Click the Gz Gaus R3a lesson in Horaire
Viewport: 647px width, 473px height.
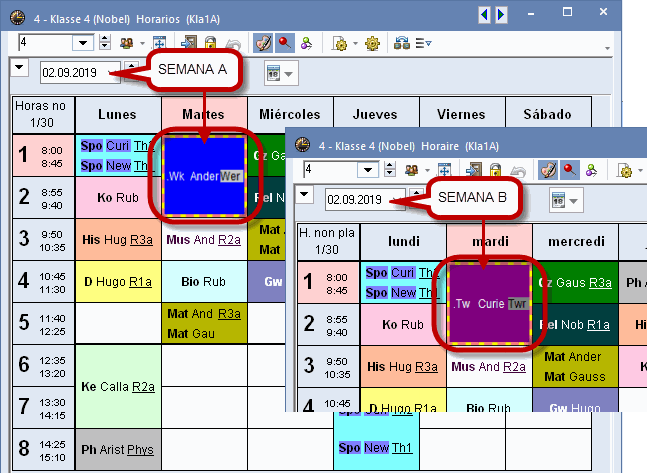576,282
